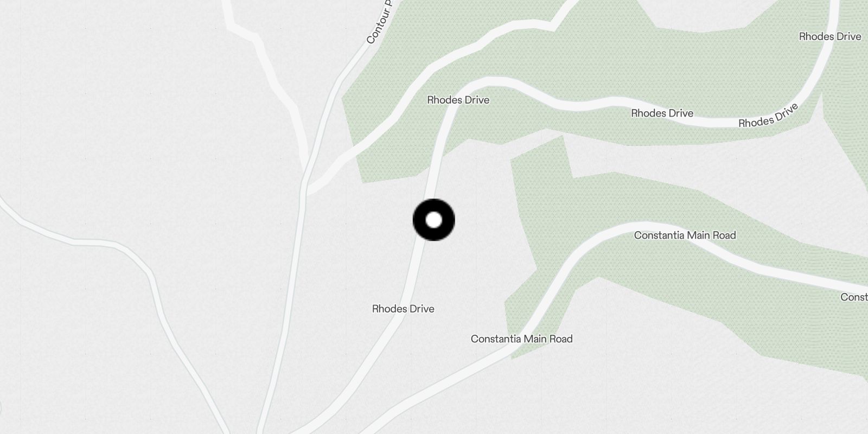Select the Rhodes Drive label below the marker

403,309
